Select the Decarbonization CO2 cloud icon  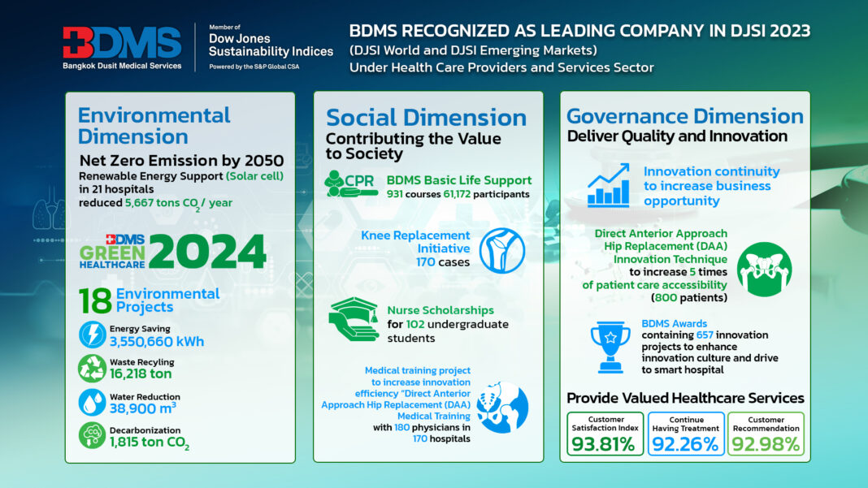tap(92, 436)
